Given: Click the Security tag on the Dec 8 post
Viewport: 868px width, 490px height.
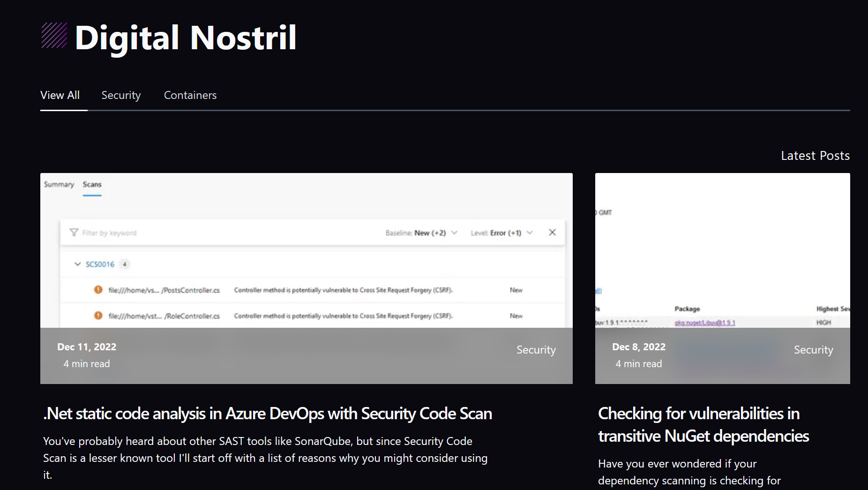Looking at the screenshot, I should pyautogui.click(x=813, y=350).
